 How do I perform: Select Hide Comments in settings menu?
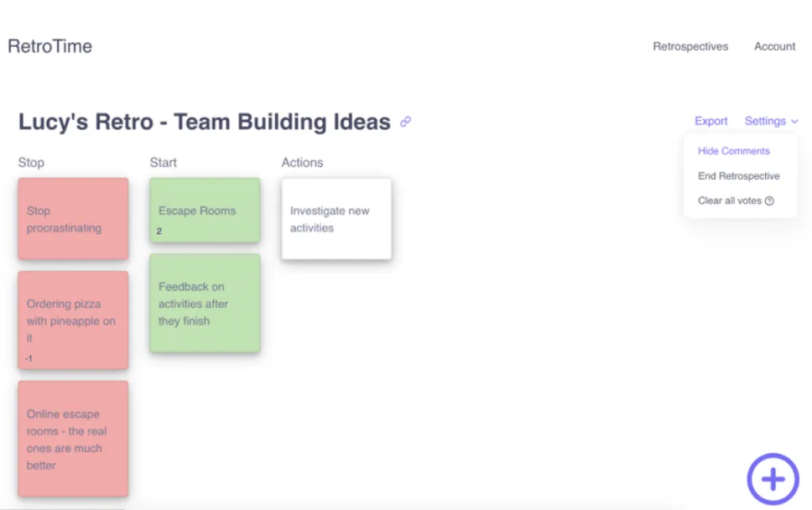(733, 151)
